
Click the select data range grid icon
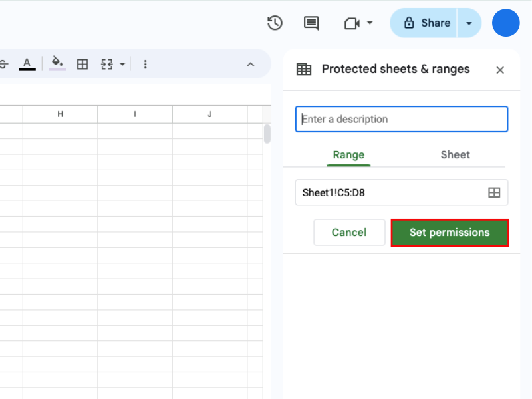[494, 192]
